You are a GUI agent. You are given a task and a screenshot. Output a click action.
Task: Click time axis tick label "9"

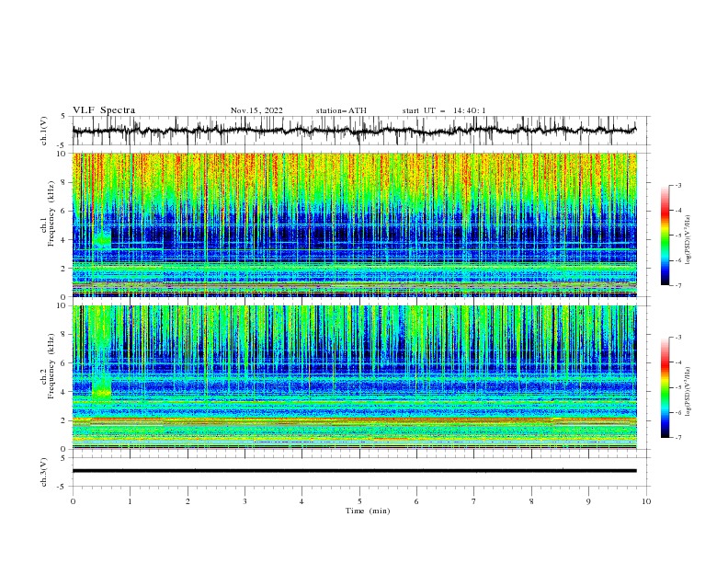[x=588, y=501]
